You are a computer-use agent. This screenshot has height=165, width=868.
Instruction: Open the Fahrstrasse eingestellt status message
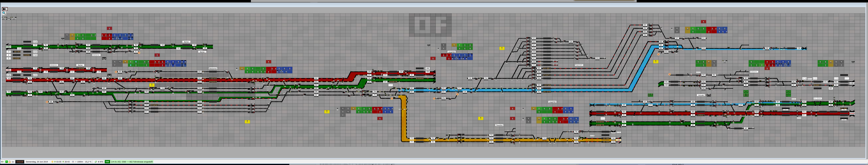[x=132, y=162]
